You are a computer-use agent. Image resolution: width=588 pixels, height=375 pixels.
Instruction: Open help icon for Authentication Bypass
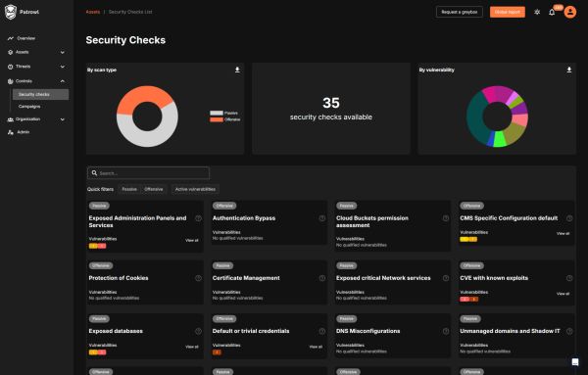click(322, 218)
